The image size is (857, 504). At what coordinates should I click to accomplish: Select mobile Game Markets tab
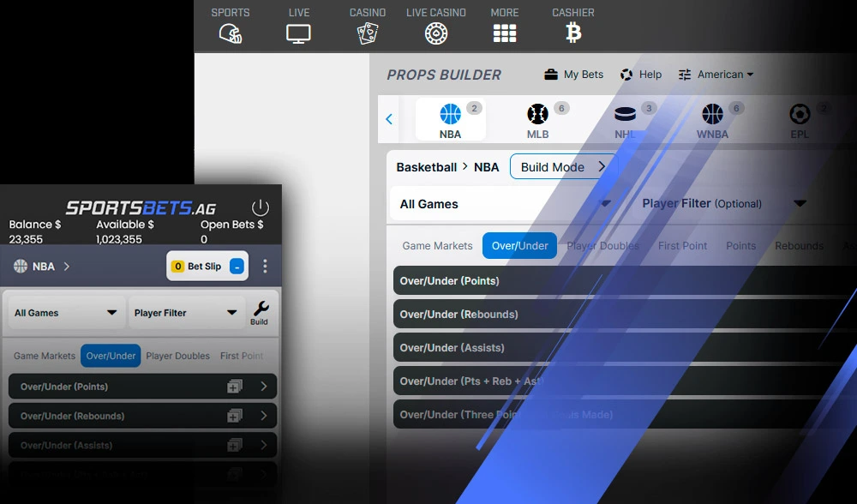pos(45,356)
